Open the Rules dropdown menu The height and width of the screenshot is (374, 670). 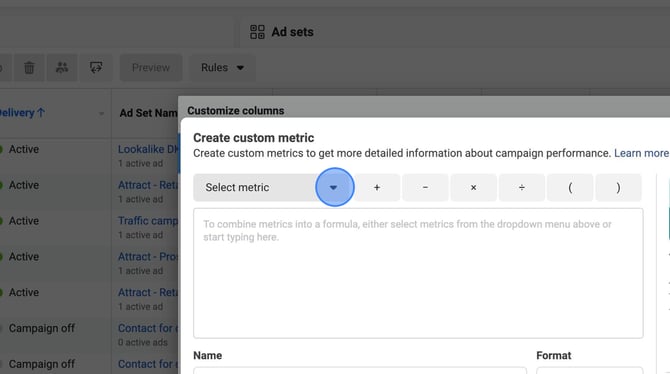point(222,68)
